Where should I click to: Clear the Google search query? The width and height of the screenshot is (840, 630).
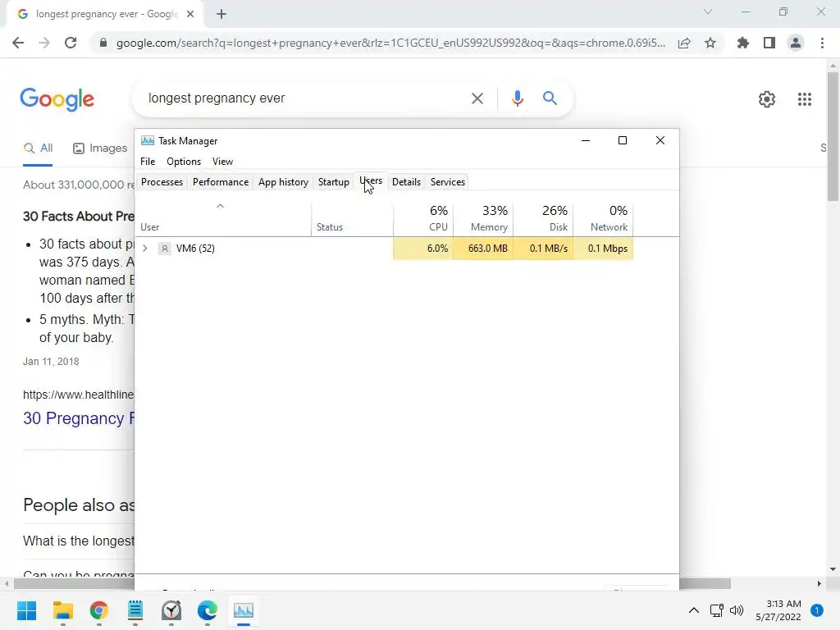(477, 98)
